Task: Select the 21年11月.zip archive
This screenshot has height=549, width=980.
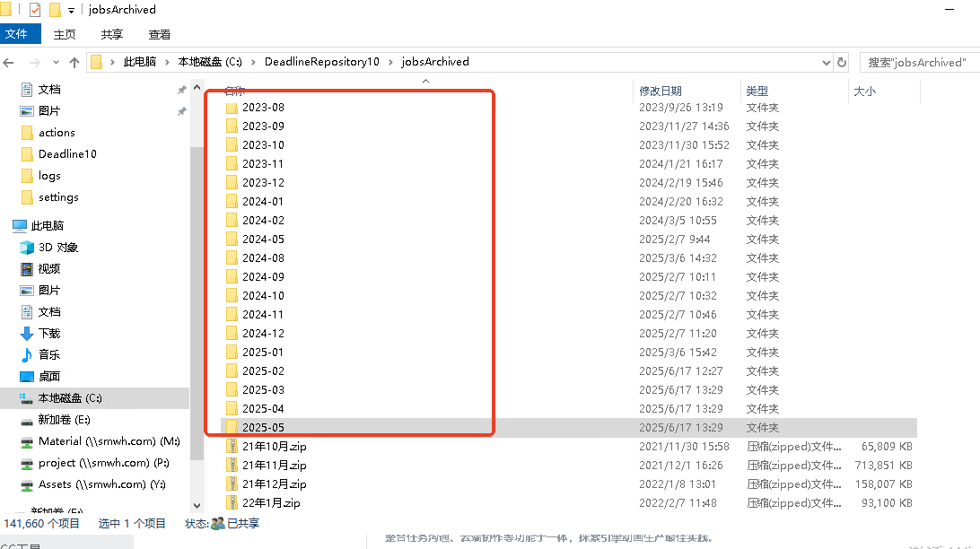Action: (275, 466)
